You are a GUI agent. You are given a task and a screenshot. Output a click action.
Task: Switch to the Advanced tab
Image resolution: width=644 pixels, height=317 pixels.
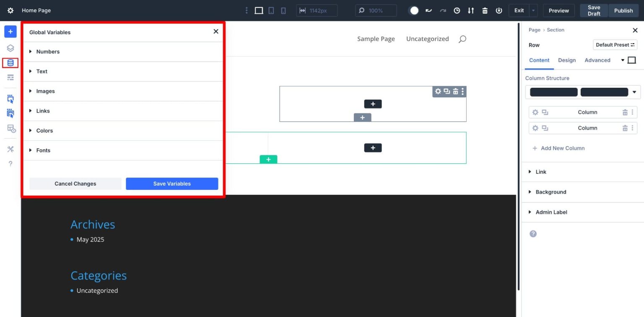click(x=597, y=60)
